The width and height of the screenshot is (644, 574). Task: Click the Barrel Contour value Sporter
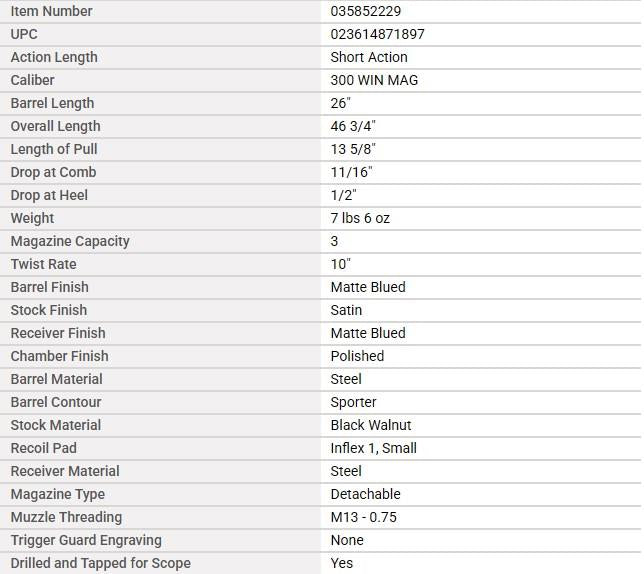pyautogui.click(x=353, y=402)
